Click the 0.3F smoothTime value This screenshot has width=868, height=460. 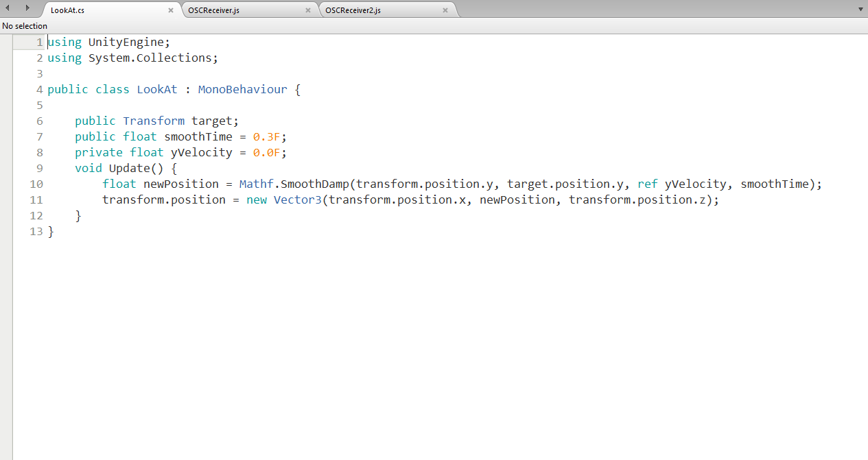click(266, 137)
